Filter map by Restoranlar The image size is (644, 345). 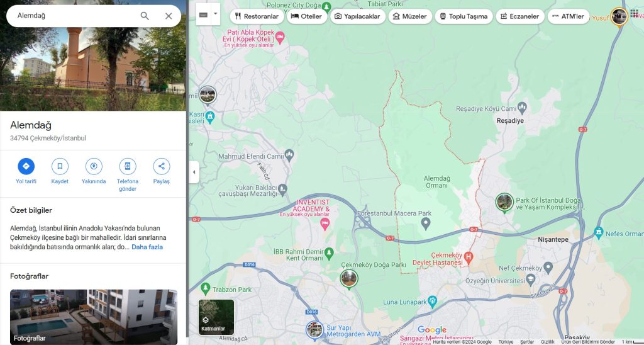tap(257, 16)
